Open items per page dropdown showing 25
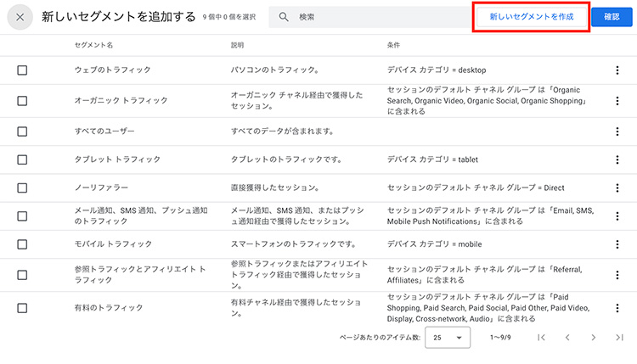637x364 pixels. click(448, 338)
